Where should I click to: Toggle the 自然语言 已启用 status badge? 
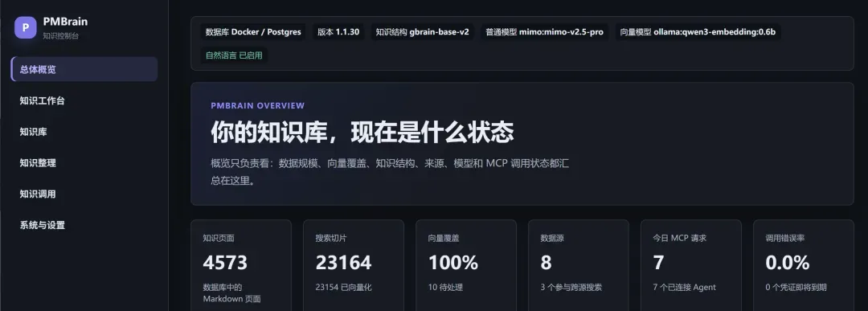tap(234, 55)
